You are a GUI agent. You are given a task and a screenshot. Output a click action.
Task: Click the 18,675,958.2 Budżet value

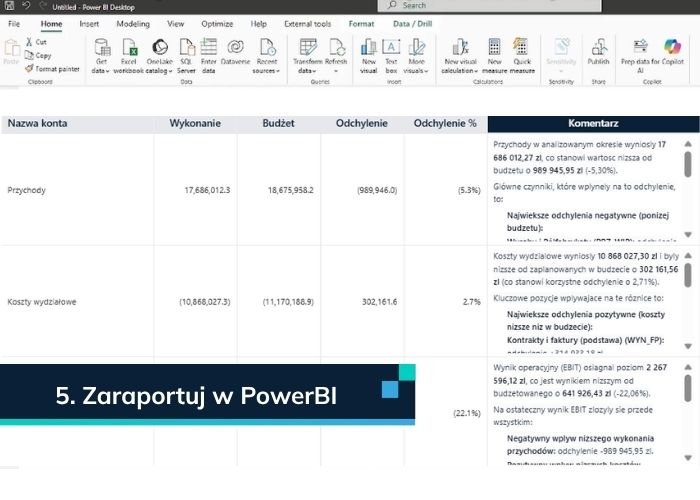[x=291, y=190]
